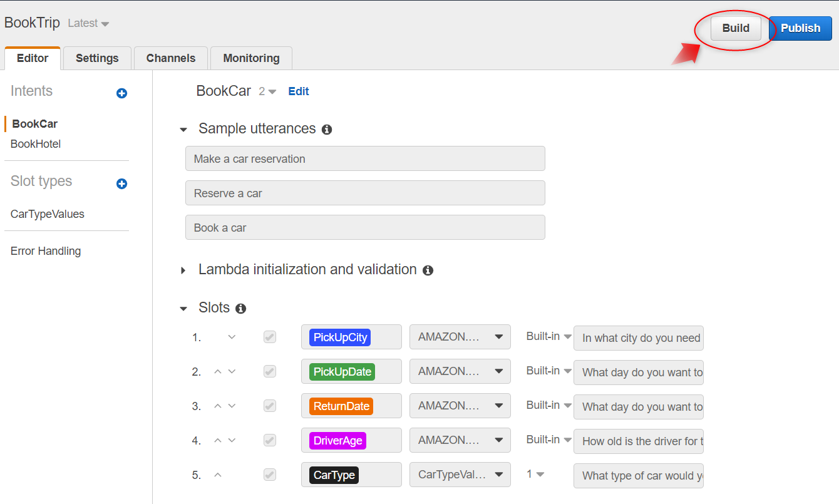Toggle the required checkbox for DriverAge
The height and width of the screenshot is (504, 839).
pyautogui.click(x=269, y=441)
